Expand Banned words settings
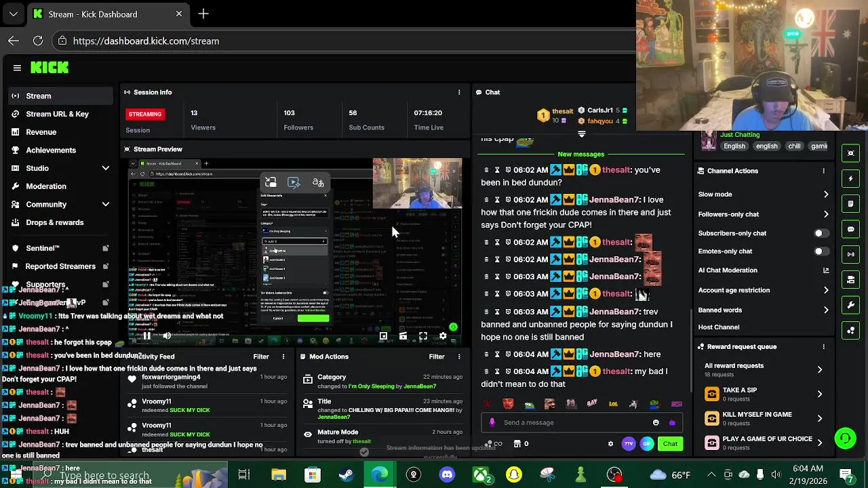This screenshot has width=868, height=488. (826, 310)
